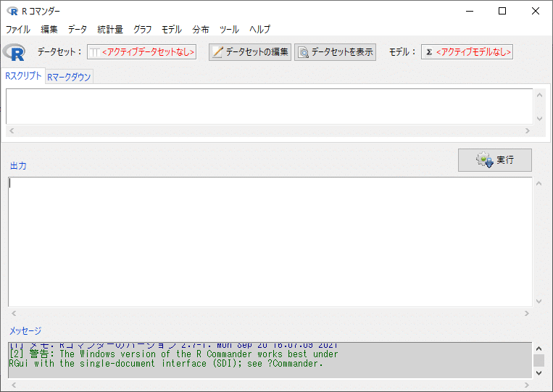This screenshot has width=553, height=392.
Task: Click the script area scroll down arrow
Action: point(539,119)
